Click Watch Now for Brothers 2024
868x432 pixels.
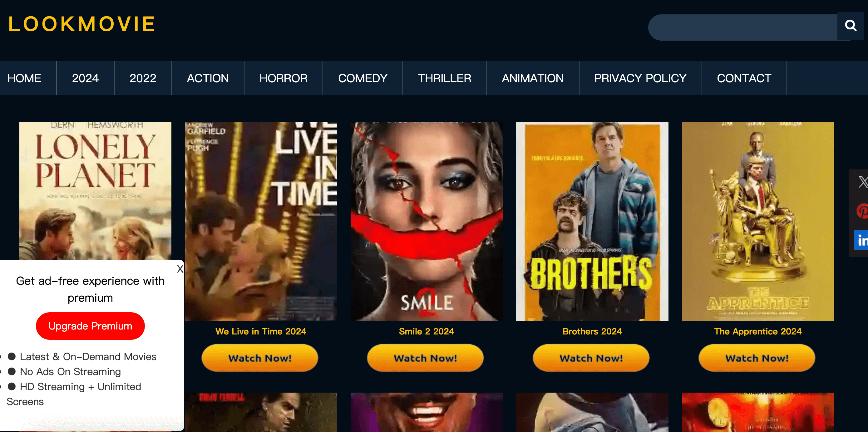pyautogui.click(x=592, y=358)
